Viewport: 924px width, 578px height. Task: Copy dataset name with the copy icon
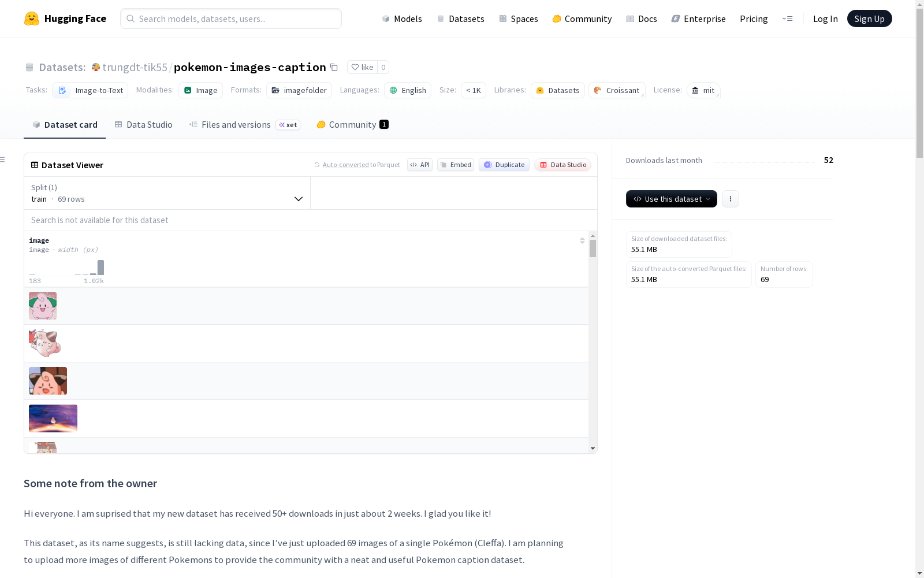(334, 67)
